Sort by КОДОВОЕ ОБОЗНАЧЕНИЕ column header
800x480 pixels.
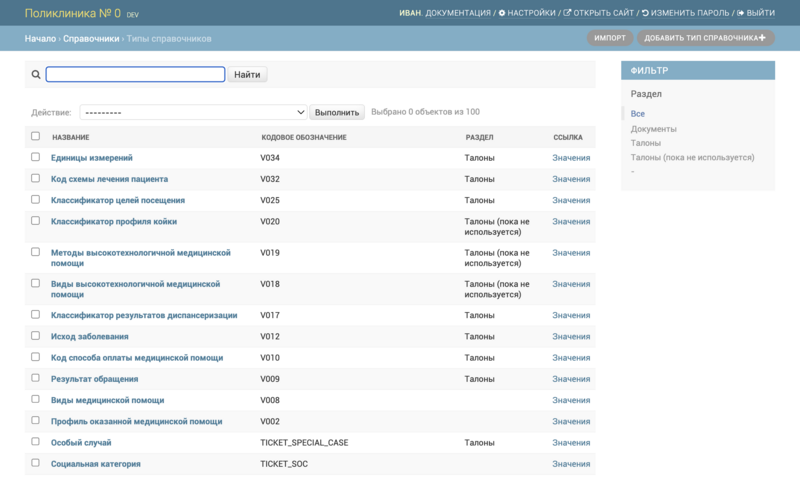click(304, 137)
